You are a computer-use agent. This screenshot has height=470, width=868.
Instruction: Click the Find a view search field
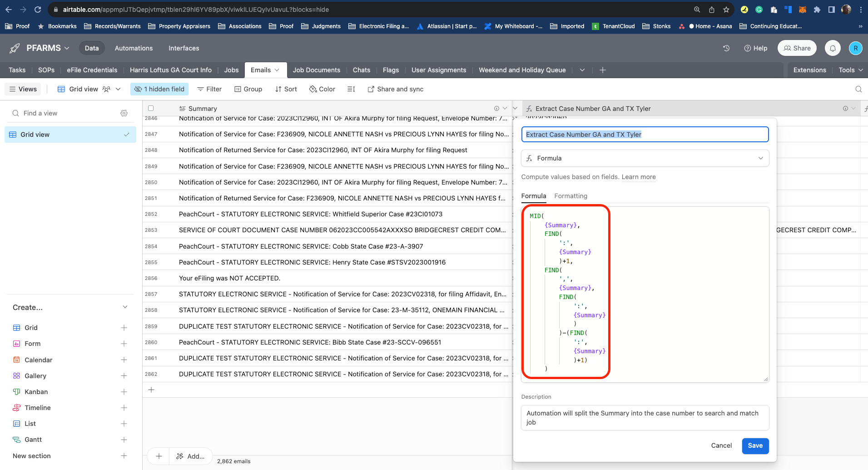click(x=64, y=113)
